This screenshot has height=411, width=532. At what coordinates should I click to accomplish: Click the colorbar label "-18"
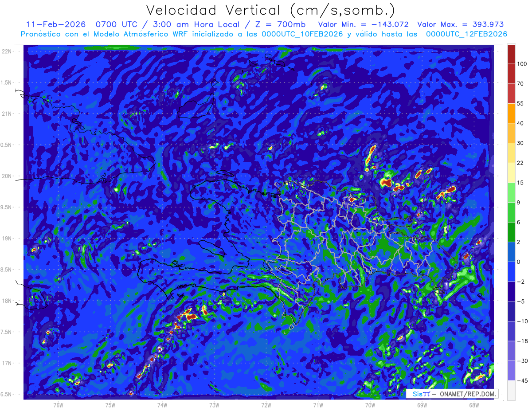click(x=522, y=341)
